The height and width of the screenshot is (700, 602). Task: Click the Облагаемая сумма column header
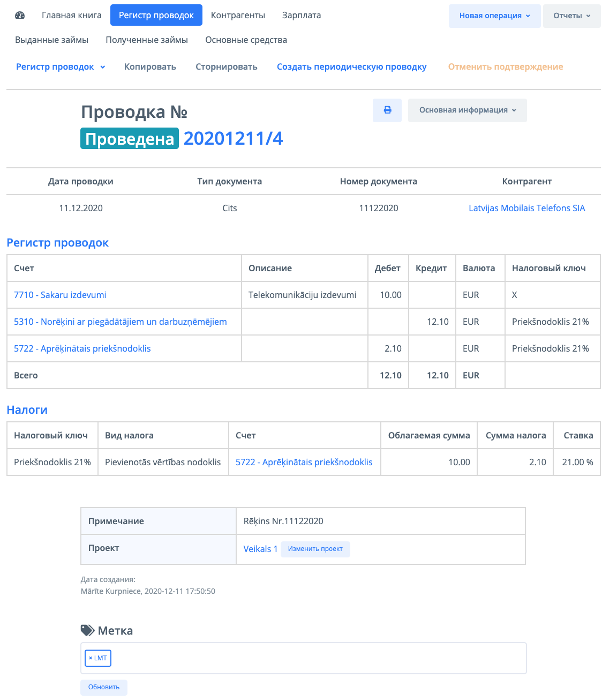(429, 435)
